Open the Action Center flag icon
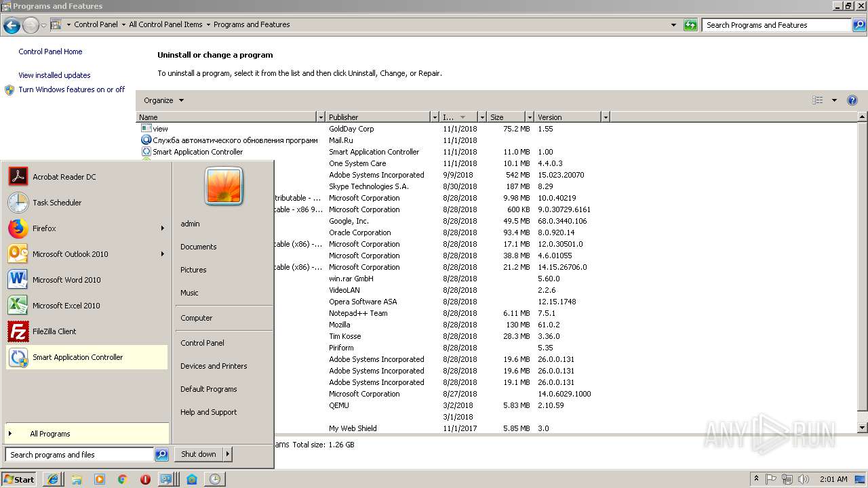Image resolution: width=868 pixels, height=488 pixels. point(772,479)
